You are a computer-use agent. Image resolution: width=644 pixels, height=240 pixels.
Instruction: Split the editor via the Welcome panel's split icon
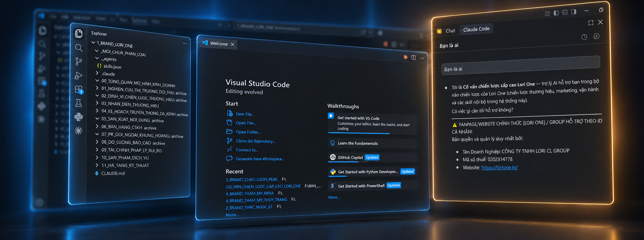[414, 58]
